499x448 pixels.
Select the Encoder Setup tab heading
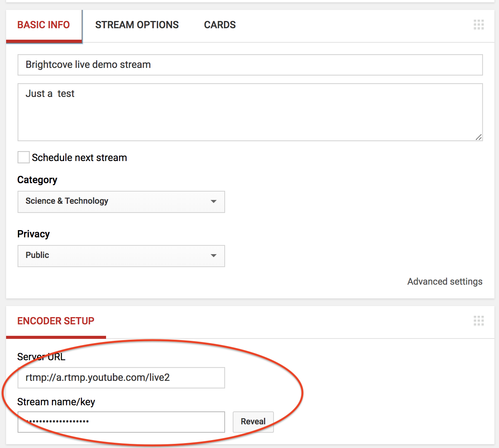click(56, 321)
